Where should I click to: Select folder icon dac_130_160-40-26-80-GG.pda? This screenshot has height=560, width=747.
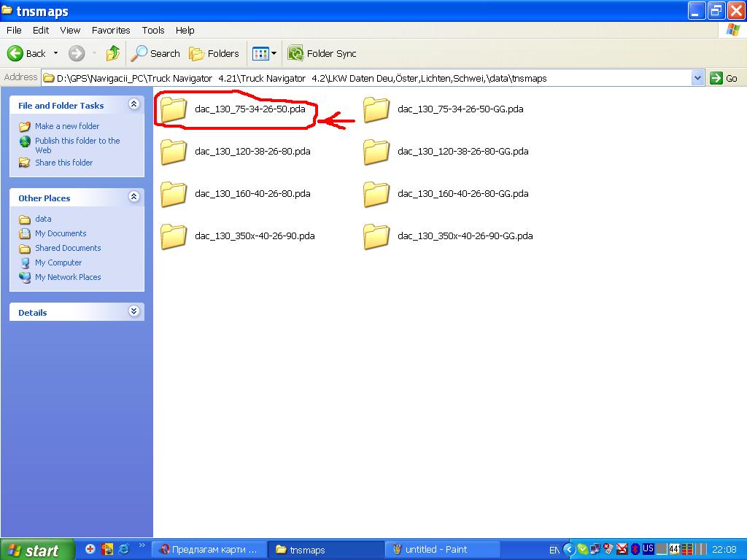pos(376,194)
